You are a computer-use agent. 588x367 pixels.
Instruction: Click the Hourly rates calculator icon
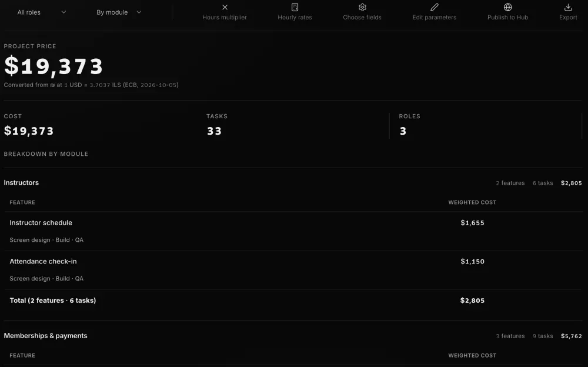295,7
